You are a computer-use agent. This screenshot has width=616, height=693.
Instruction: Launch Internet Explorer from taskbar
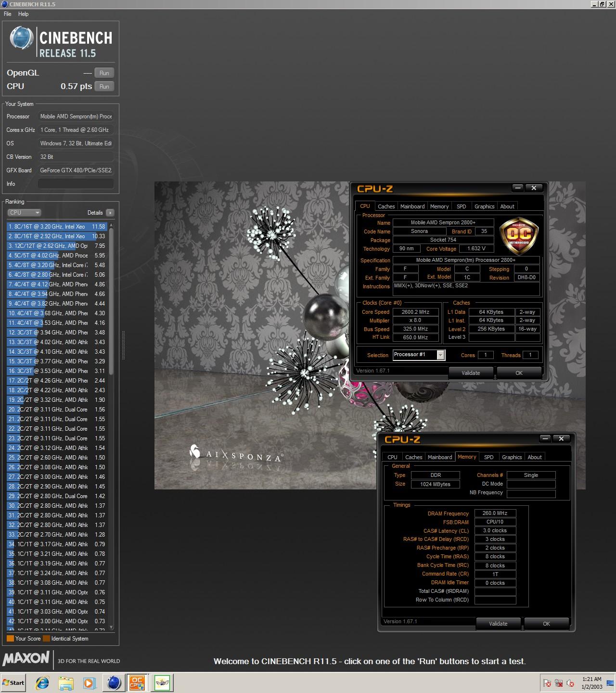43,682
